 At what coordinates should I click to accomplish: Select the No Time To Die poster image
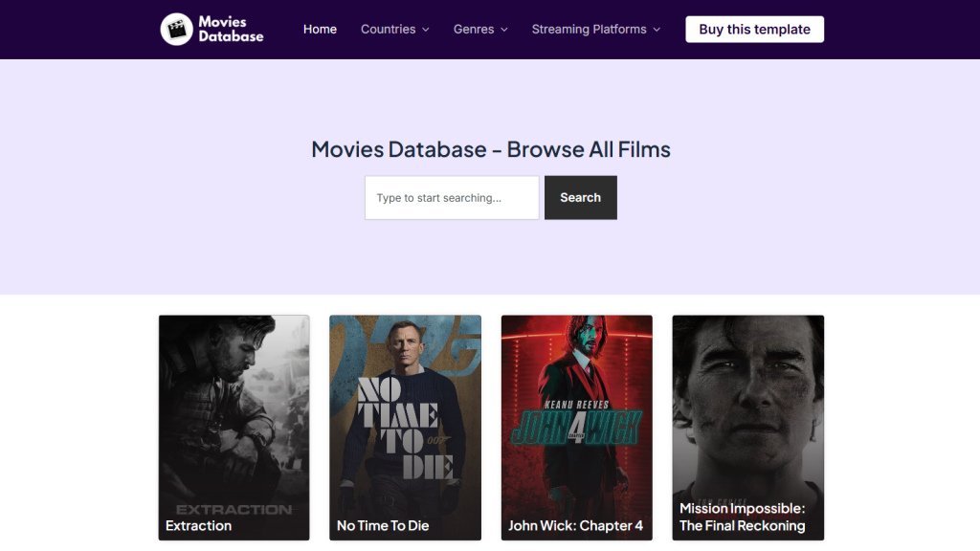point(405,411)
